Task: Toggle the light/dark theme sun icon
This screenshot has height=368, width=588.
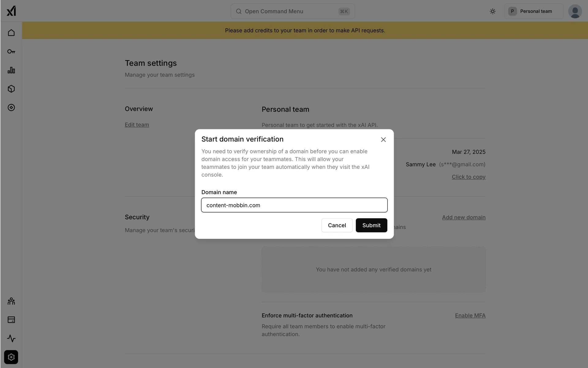Action: pos(492,11)
